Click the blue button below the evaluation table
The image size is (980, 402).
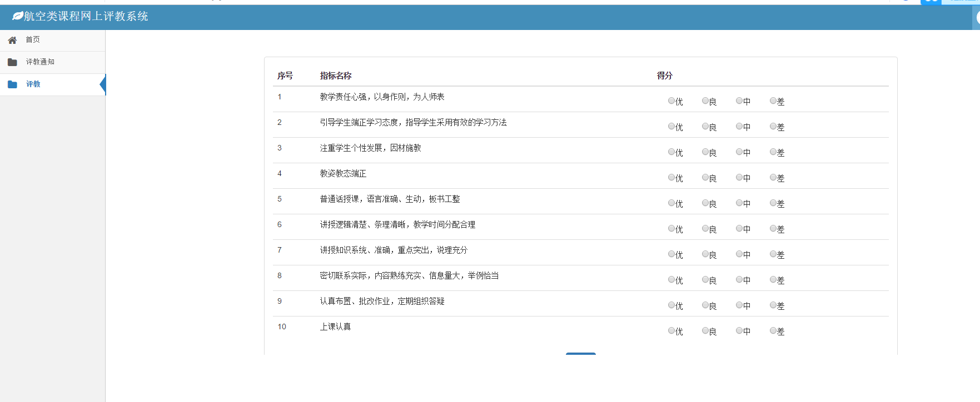580,353
